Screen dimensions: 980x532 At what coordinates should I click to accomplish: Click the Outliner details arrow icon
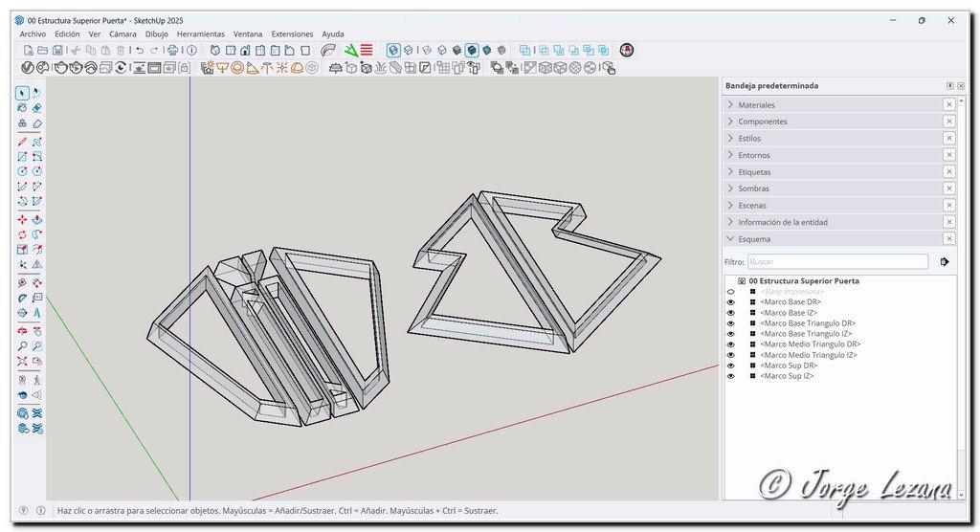click(945, 261)
